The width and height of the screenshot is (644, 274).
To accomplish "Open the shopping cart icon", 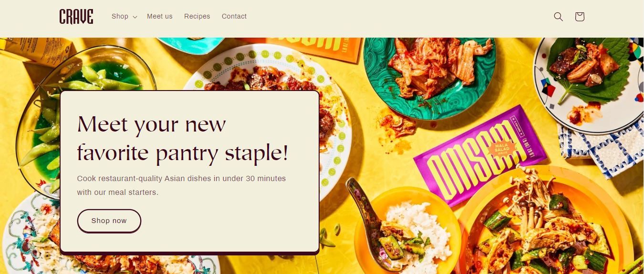I will 580,17.
